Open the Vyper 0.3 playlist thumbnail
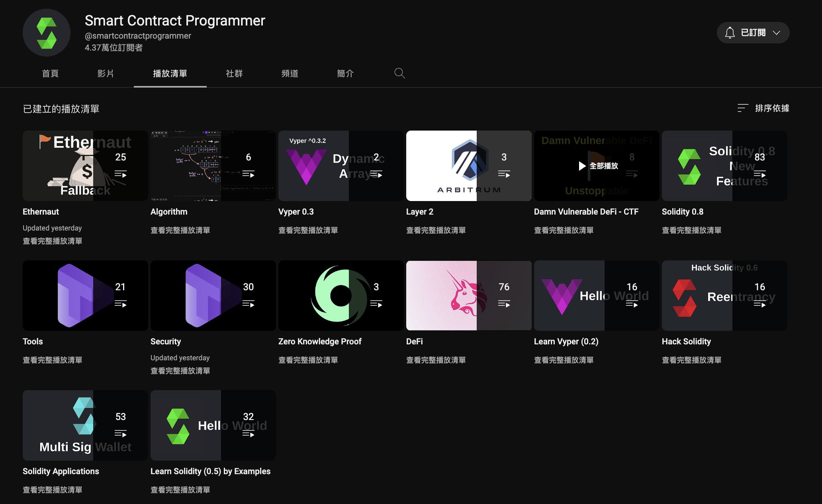822x504 pixels. [x=341, y=166]
